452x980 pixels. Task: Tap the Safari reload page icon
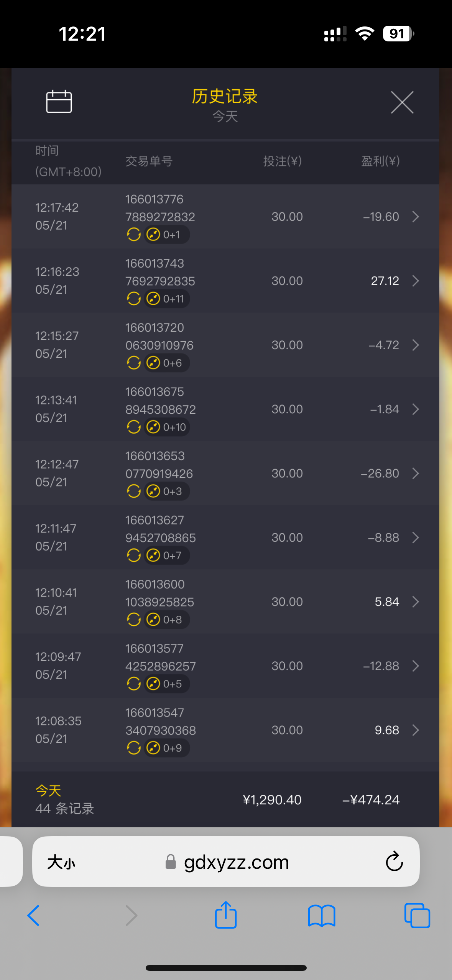click(x=394, y=862)
